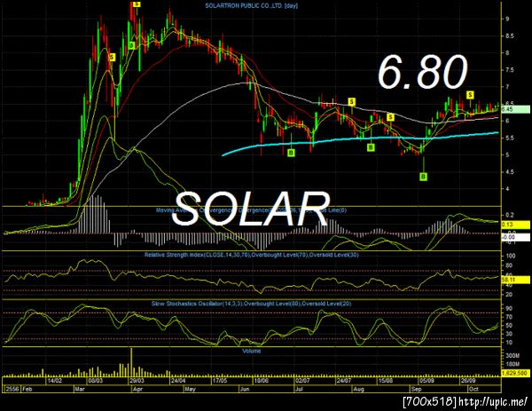Select the 24/07 date label
Viewport: 532px width, 411px height.
(x=344, y=381)
